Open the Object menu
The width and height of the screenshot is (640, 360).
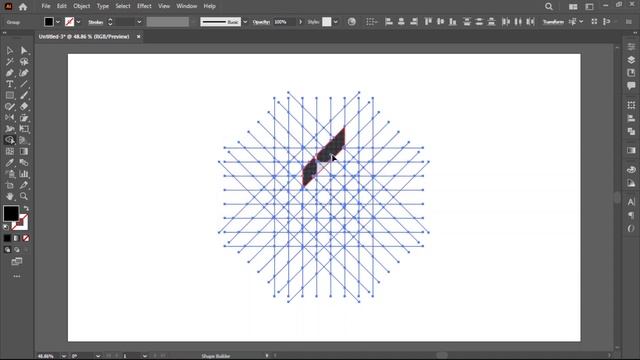82,6
